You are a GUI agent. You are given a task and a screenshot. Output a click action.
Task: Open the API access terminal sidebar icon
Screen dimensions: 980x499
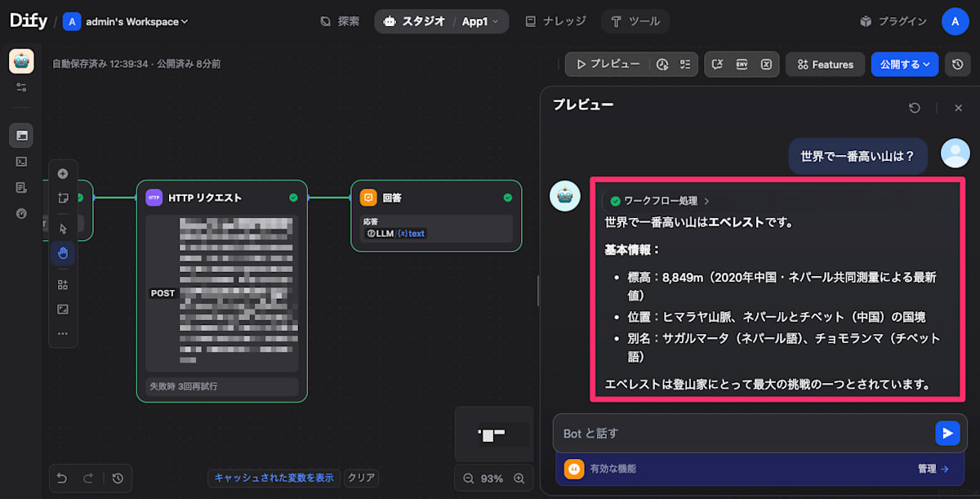click(21, 162)
